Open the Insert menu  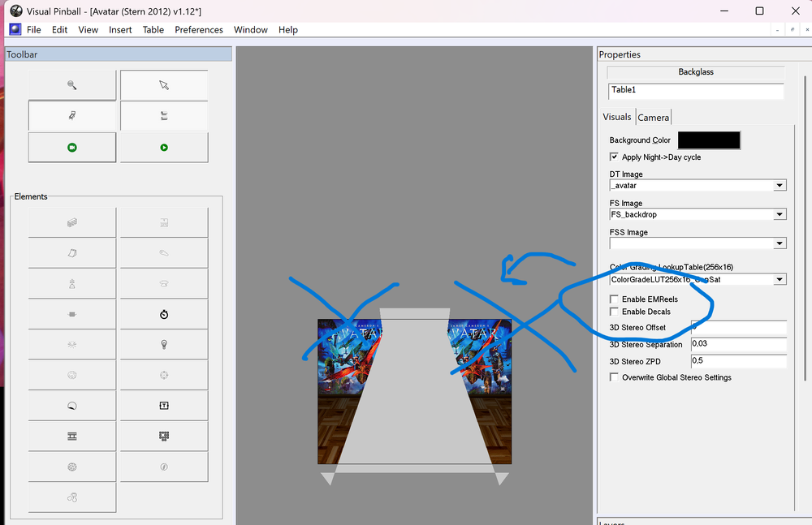point(120,30)
